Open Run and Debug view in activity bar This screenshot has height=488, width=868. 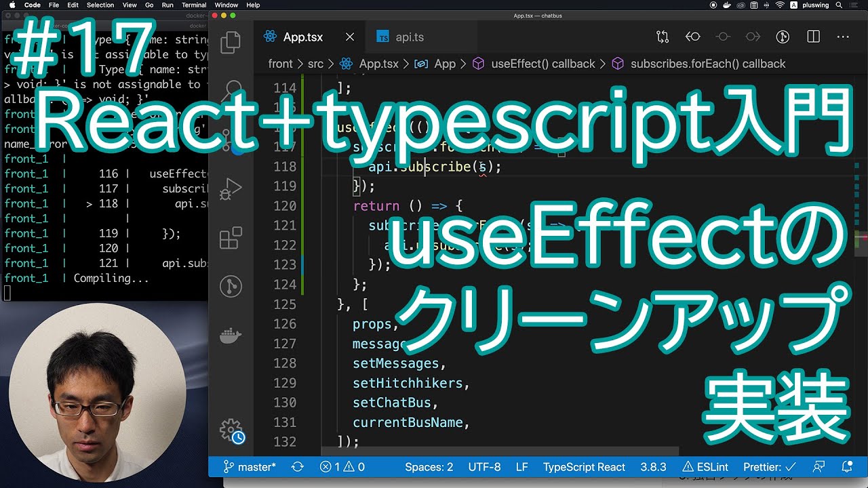[231, 188]
